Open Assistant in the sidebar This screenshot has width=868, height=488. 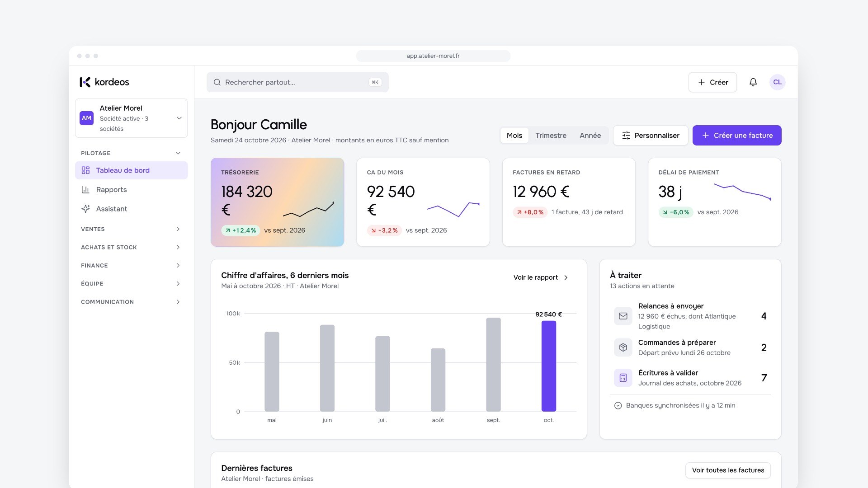click(x=131, y=209)
